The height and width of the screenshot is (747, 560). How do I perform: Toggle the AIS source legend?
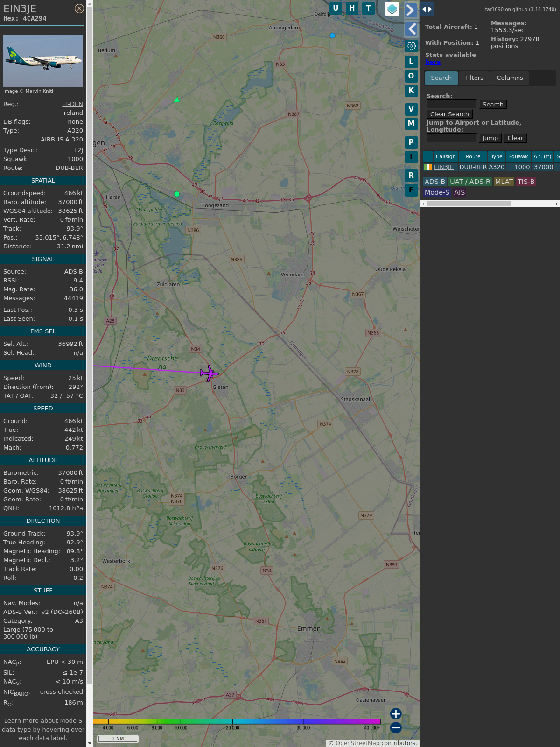[x=460, y=193]
